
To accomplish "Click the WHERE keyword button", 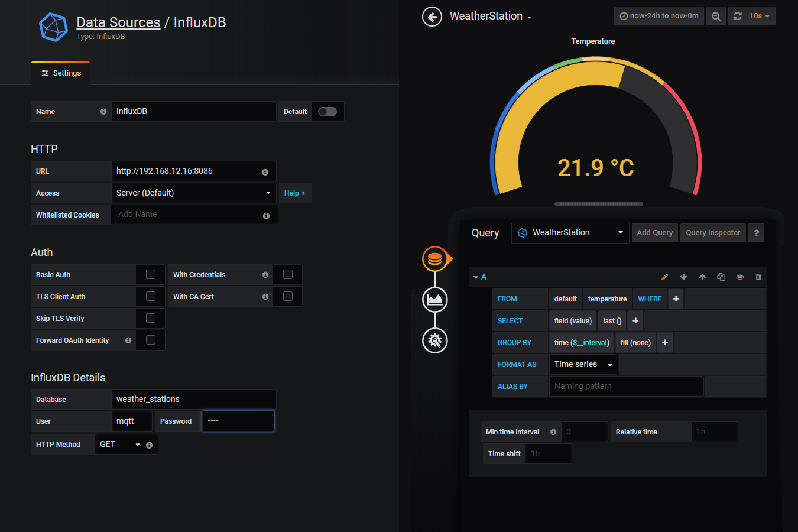I will (650, 299).
